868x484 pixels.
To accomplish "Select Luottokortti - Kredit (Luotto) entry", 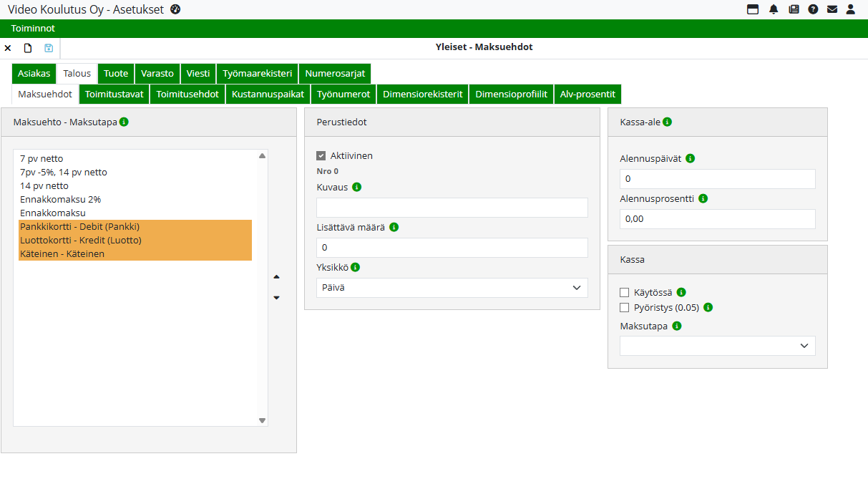I will coord(81,240).
